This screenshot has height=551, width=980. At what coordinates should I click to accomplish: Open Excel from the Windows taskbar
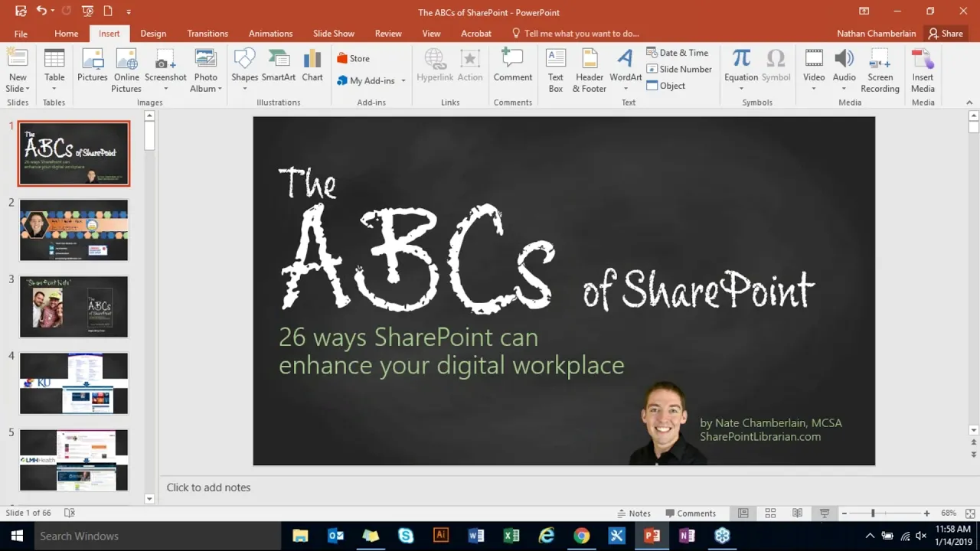click(511, 536)
